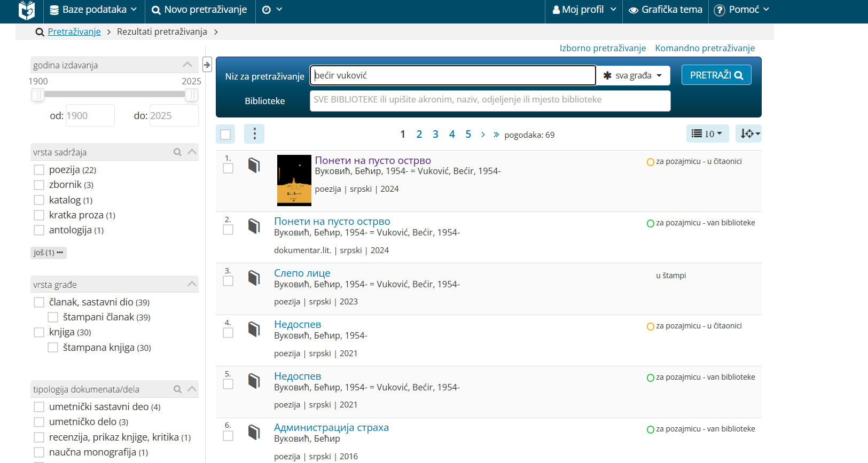Collapse side panel with arrow icon
This screenshot has height=463, width=868.
coord(207,65)
